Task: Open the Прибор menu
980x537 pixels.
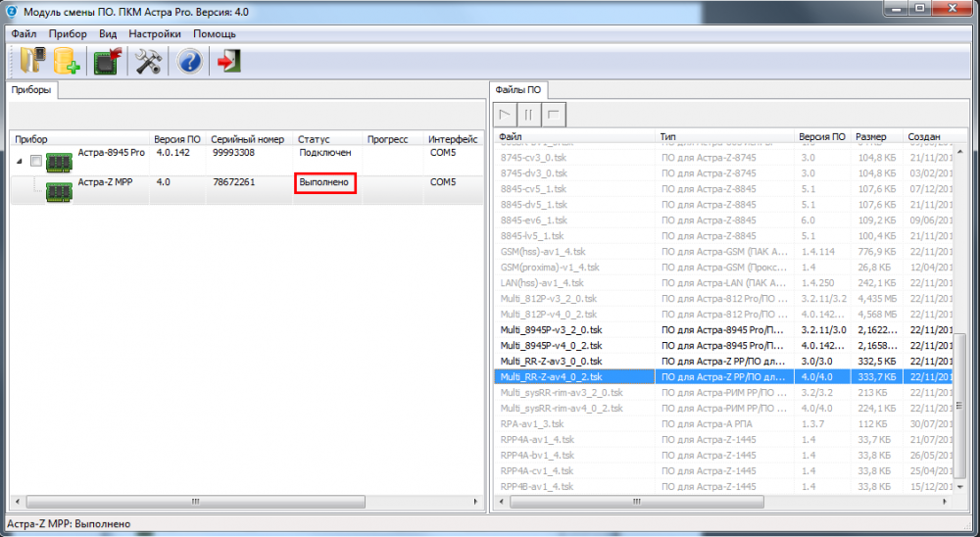Action: point(68,33)
